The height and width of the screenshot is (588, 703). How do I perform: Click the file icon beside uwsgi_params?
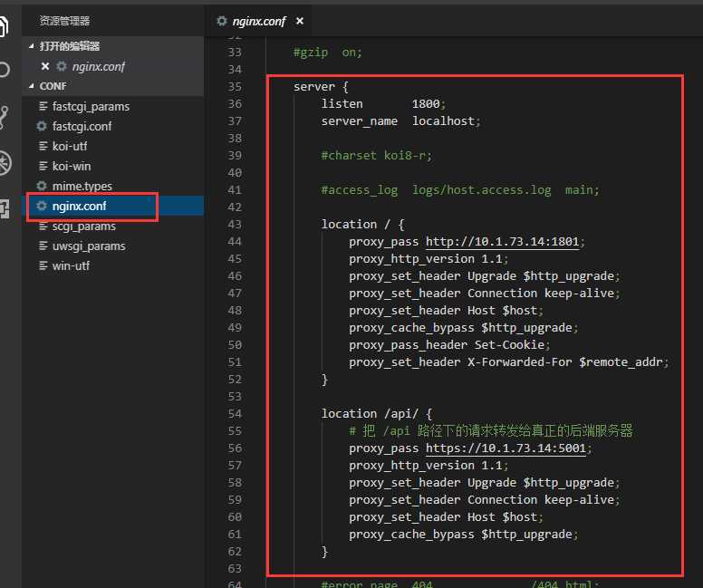coord(43,246)
